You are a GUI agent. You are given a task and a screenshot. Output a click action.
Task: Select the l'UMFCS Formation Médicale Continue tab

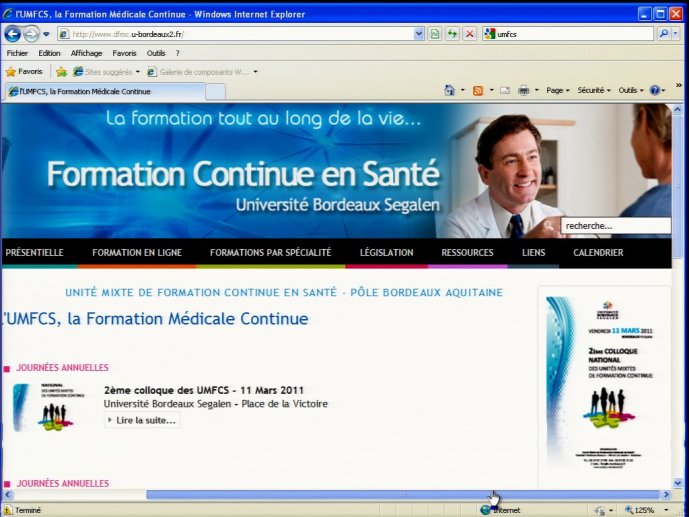click(105, 91)
